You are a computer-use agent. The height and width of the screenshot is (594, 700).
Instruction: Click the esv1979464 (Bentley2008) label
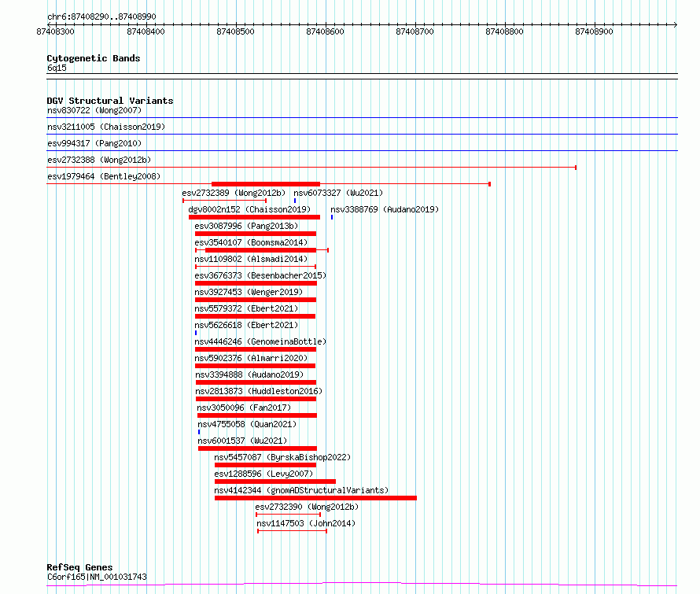click(x=104, y=176)
